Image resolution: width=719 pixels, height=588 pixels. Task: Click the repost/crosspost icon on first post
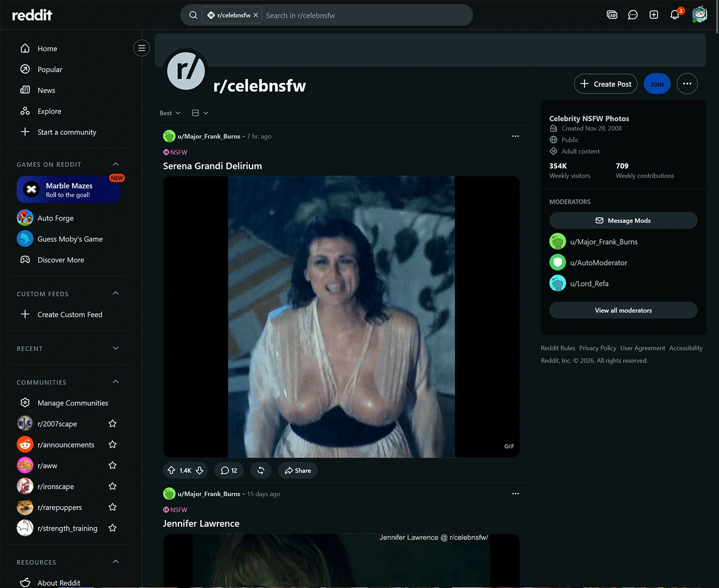coord(261,470)
